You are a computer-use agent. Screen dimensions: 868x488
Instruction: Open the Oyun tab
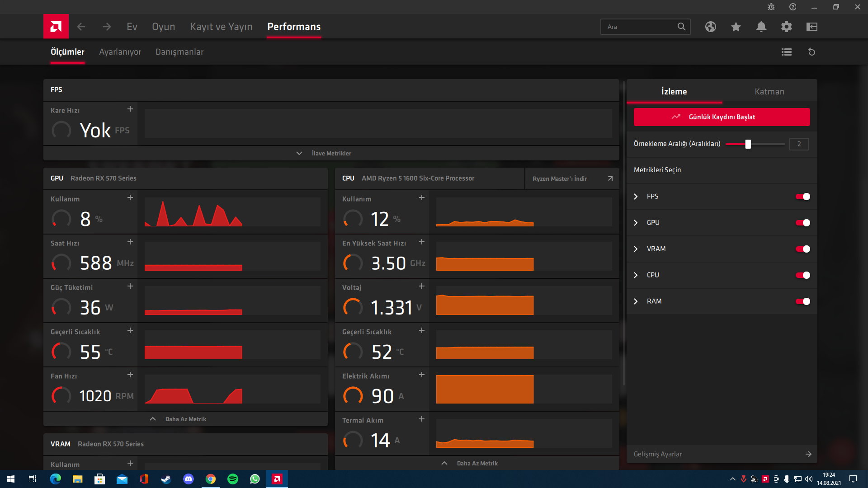coord(164,27)
